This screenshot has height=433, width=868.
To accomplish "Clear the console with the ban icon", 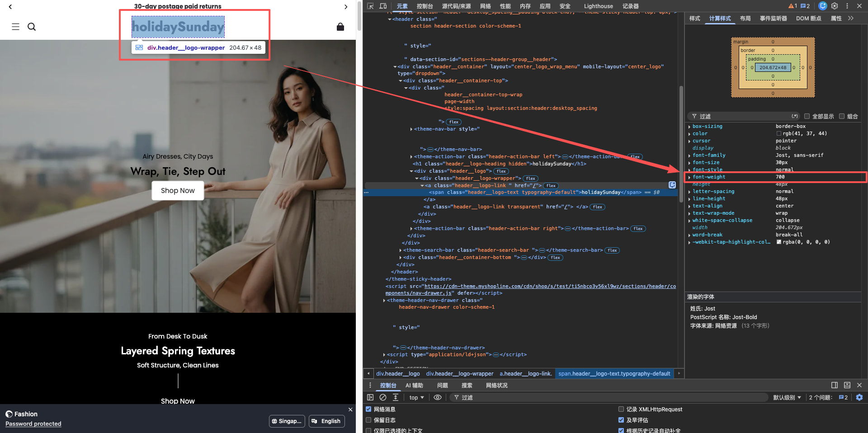I will (383, 397).
